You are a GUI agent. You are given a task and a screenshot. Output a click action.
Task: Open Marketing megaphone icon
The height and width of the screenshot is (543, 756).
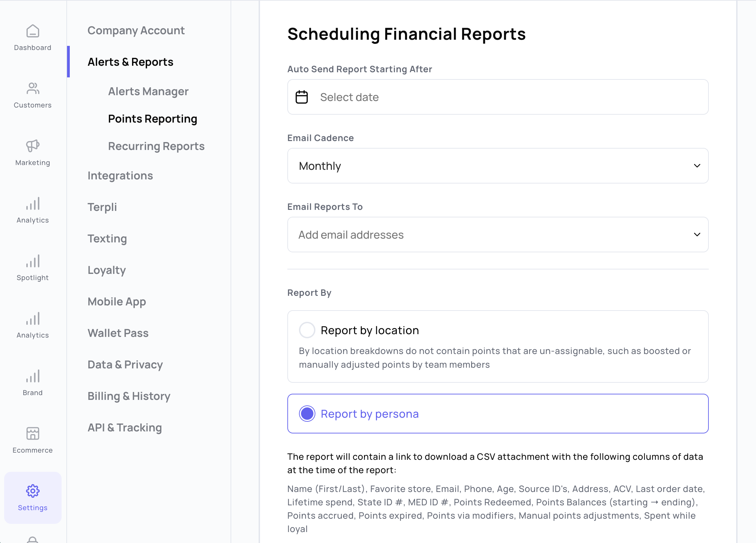[33, 146]
